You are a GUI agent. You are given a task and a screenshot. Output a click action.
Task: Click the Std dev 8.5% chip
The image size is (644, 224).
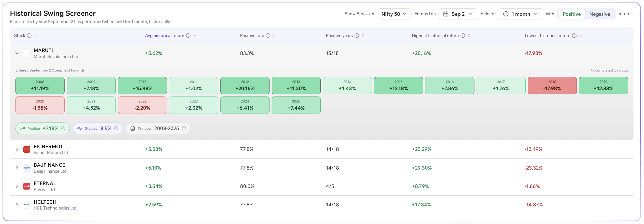pos(98,128)
